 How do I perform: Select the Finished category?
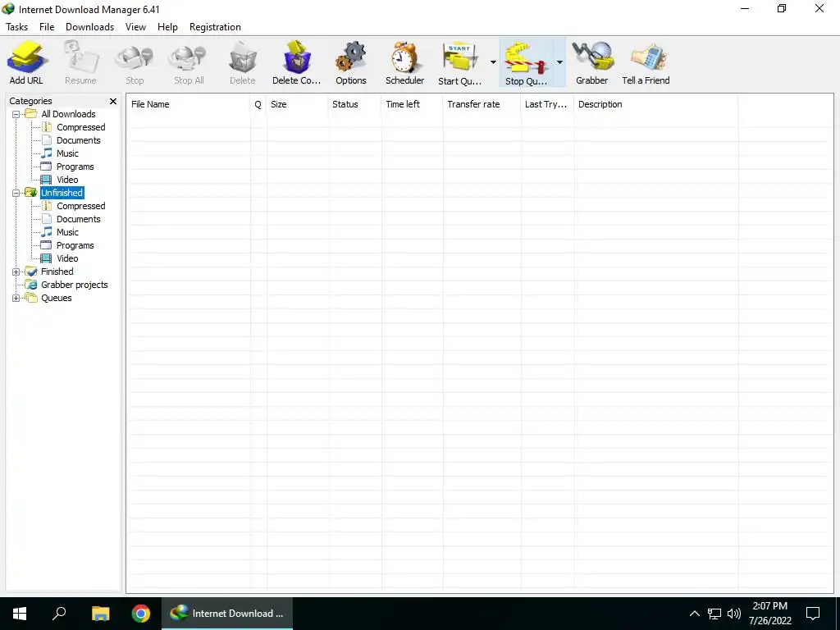[57, 272]
